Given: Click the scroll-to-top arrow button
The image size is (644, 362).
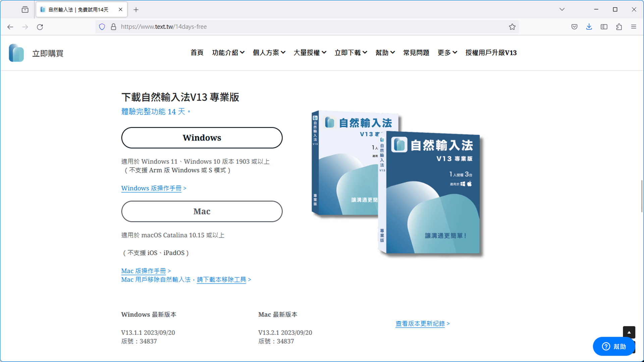Looking at the screenshot, I should (629, 332).
